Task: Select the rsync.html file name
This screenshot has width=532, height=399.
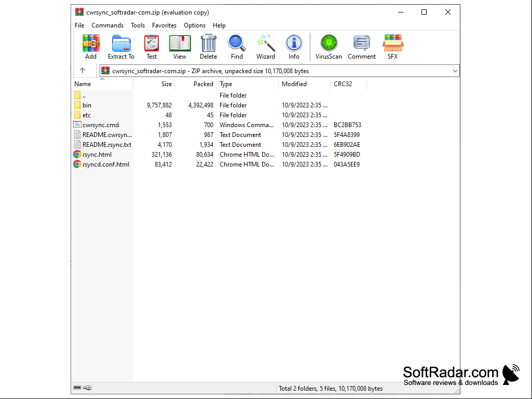Action: pyautogui.click(x=97, y=155)
